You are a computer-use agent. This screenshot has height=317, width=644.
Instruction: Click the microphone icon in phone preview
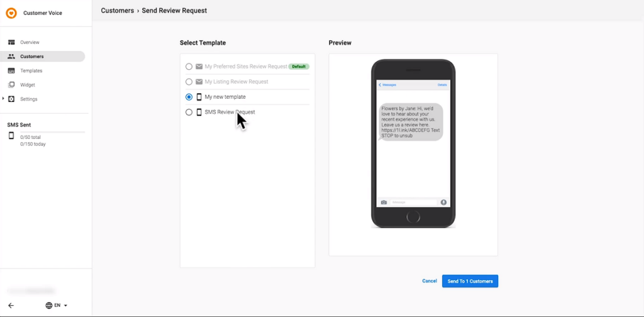click(x=443, y=203)
